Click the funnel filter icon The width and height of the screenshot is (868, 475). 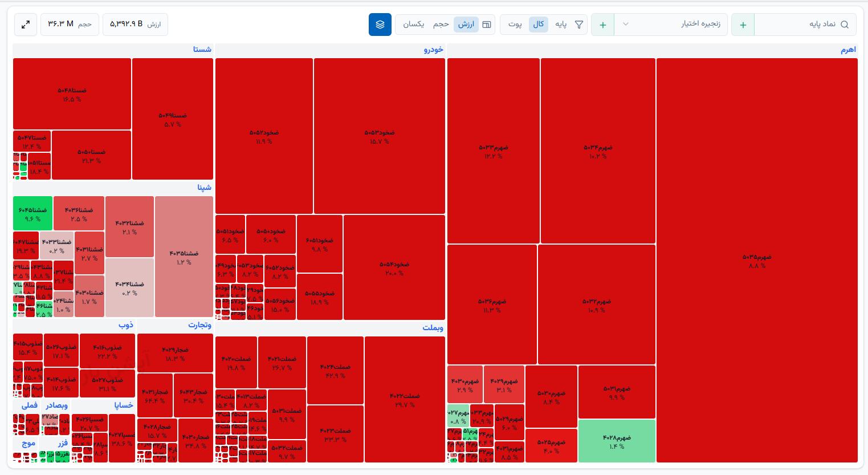(579, 25)
